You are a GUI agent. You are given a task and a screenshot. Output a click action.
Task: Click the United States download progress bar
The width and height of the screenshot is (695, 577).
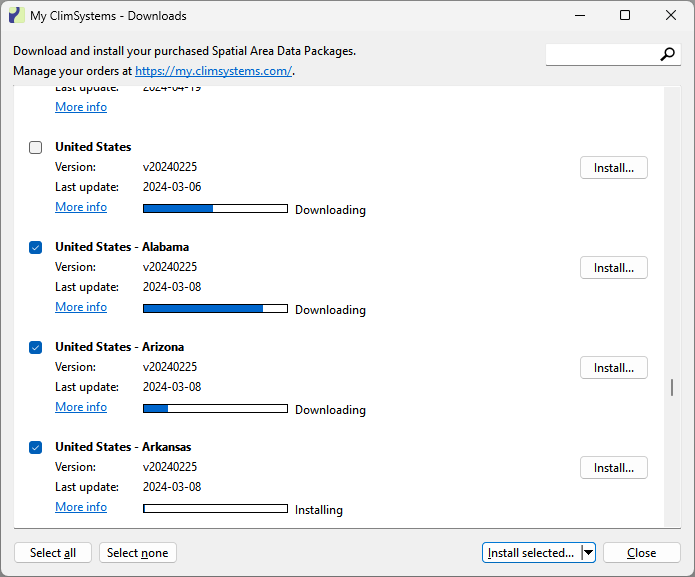(x=215, y=208)
